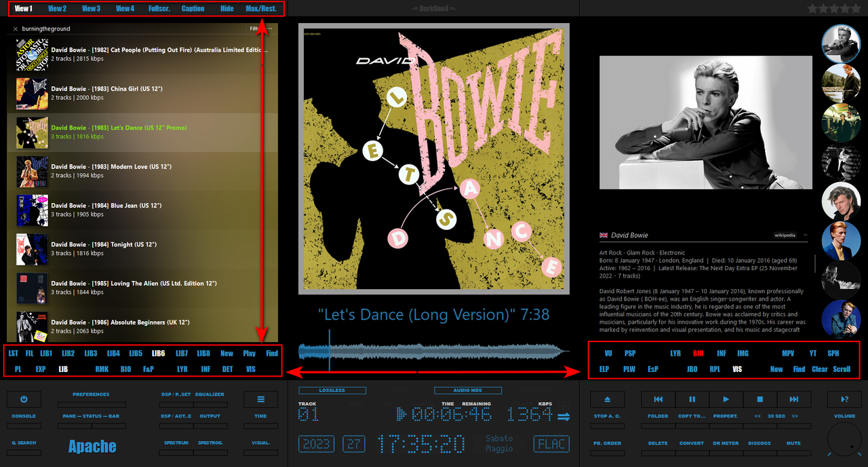Select the YT tab

(x=813, y=354)
